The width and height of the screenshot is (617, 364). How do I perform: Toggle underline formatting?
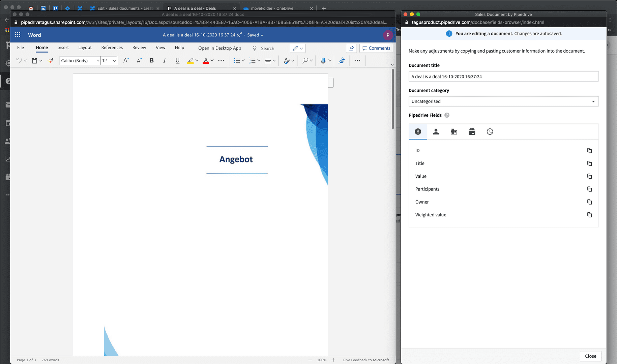click(x=177, y=60)
